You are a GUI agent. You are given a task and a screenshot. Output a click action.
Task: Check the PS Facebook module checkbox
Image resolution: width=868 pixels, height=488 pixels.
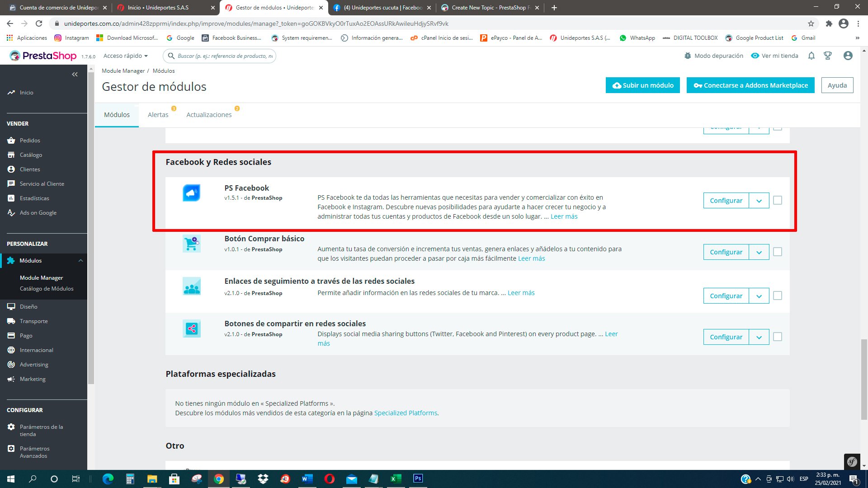click(777, 200)
